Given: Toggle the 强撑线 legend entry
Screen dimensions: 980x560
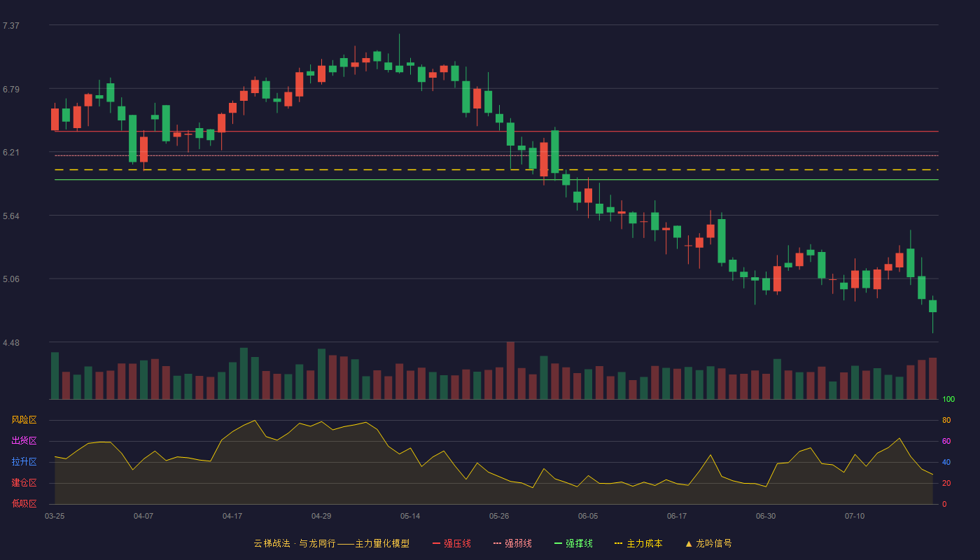Looking at the screenshot, I should pyautogui.click(x=573, y=543).
